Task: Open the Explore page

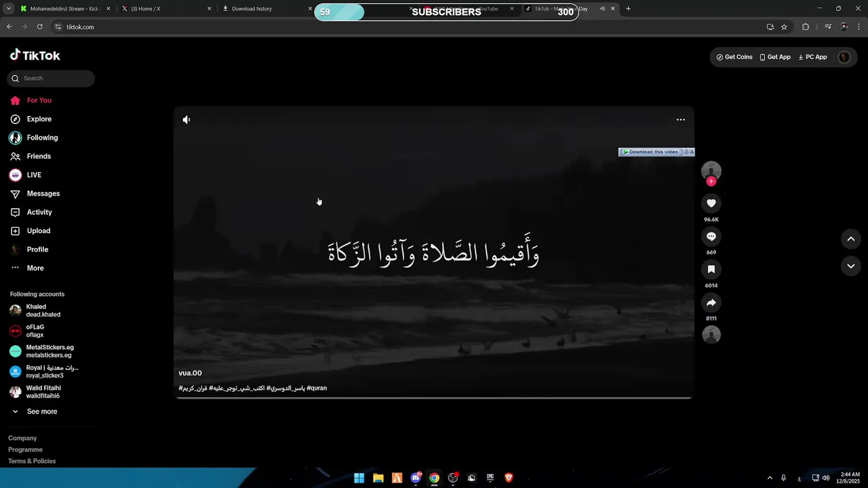Action: point(31,119)
